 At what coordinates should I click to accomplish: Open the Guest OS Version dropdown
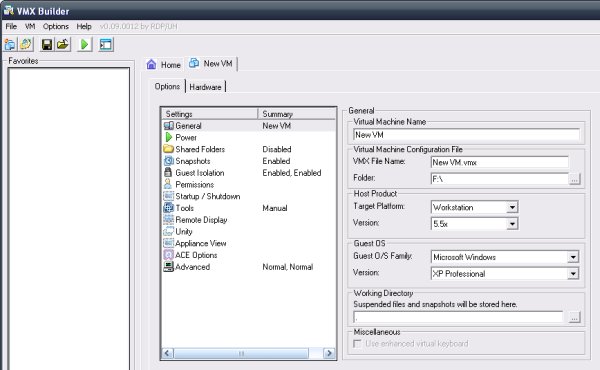pos(573,274)
